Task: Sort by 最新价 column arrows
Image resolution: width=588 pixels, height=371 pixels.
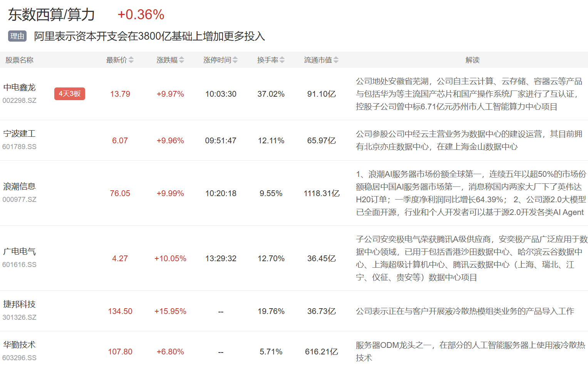Action: pyautogui.click(x=131, y=60)
